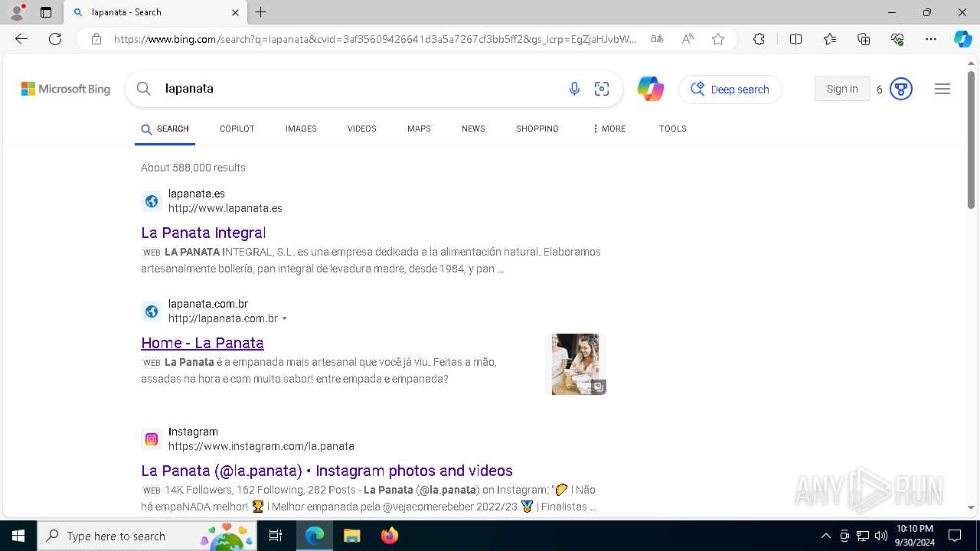The height and width of the screenshot is (551, 980).
Task: Show hidden tray icons chevron
Action: [x=826, y=536]
